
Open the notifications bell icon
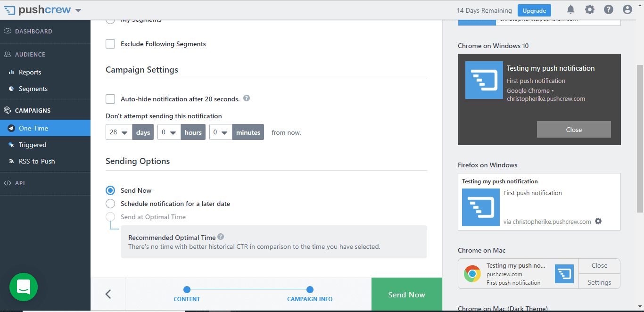coord(571,9)
